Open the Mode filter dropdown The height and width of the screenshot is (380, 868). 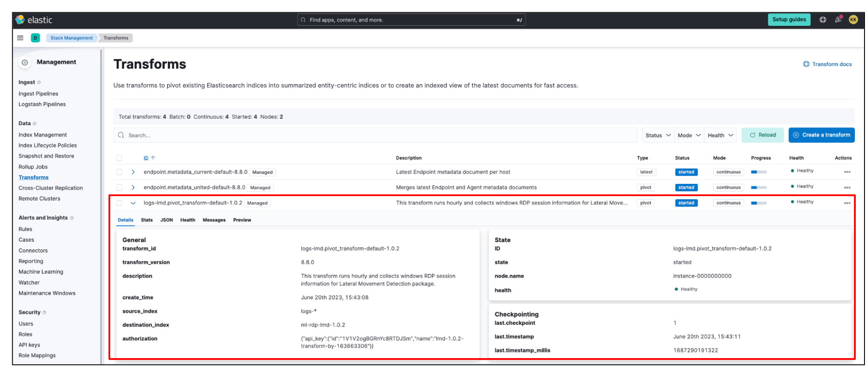[689, 135]
